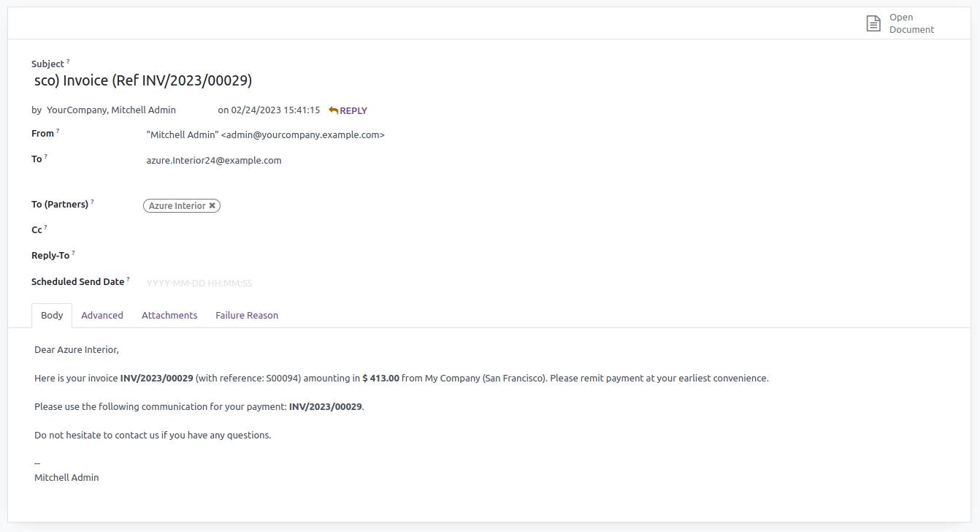The width and height of the screenshot is (980, 532).
Task: Click the help mark beside Subject
Action: coord(69,61)
